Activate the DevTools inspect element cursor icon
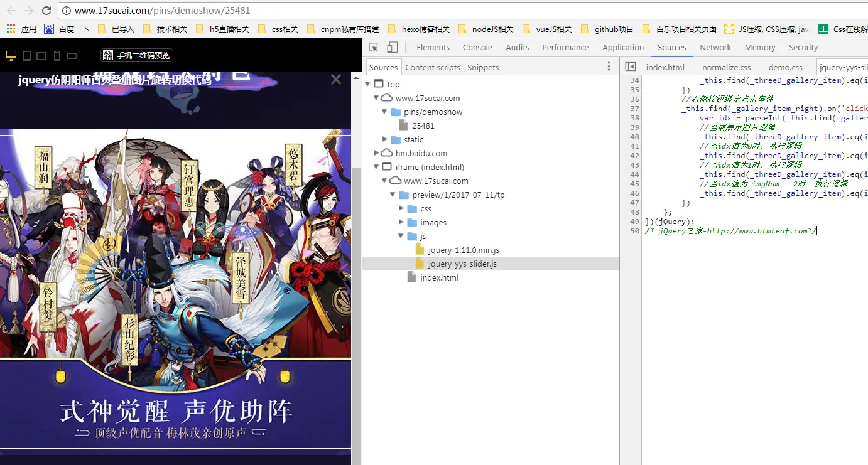 pos(374,47)
